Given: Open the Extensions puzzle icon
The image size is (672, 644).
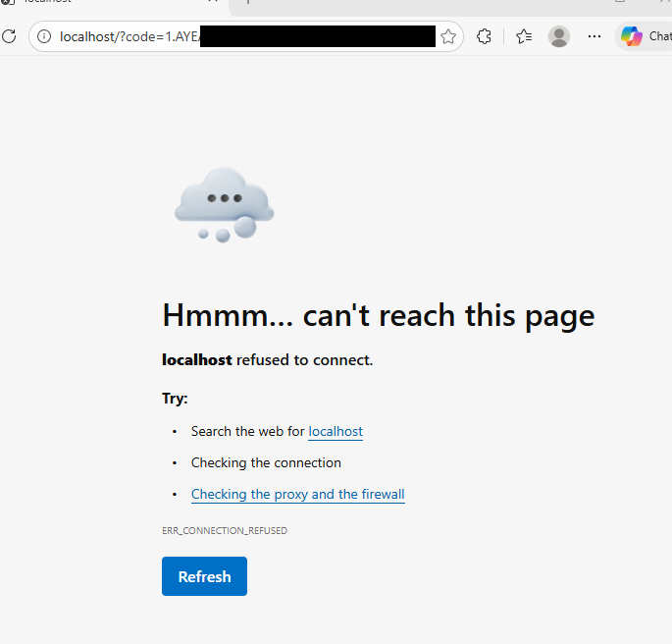Looking at the screenshot, I should tap(484, 37).
